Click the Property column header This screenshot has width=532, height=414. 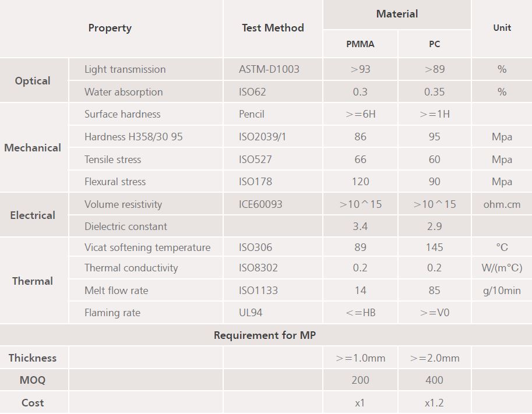tap(110, 28)
